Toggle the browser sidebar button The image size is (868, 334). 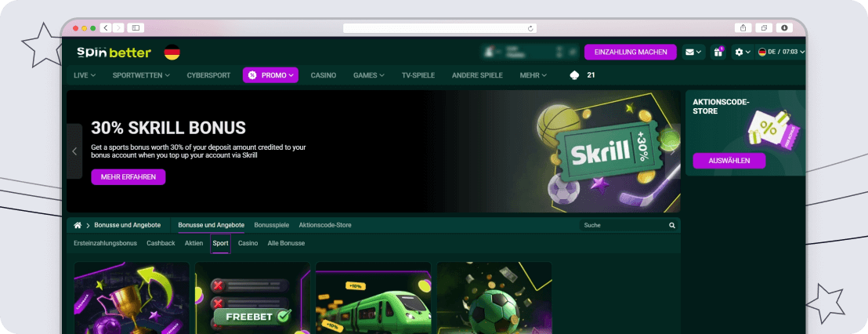pyautogui.click(x=135, y=27)
